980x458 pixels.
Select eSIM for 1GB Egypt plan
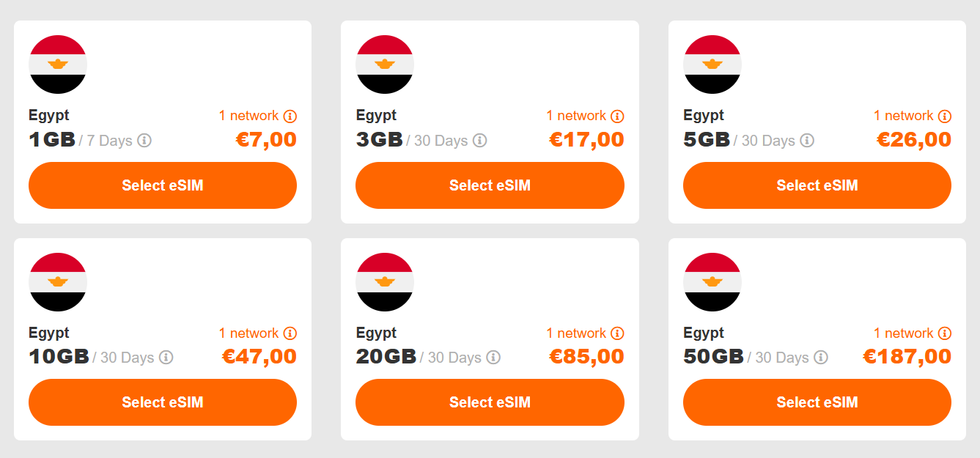point(163,185)
